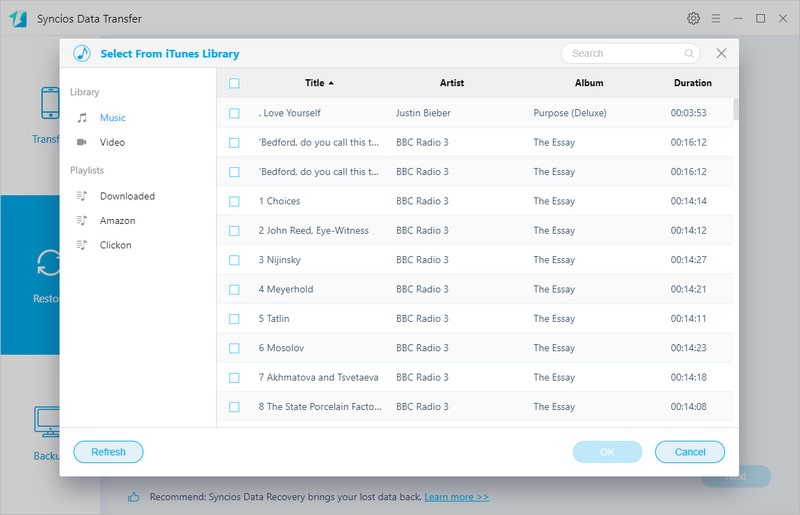Click the 00:14:18 duration value

coord(688,377)
